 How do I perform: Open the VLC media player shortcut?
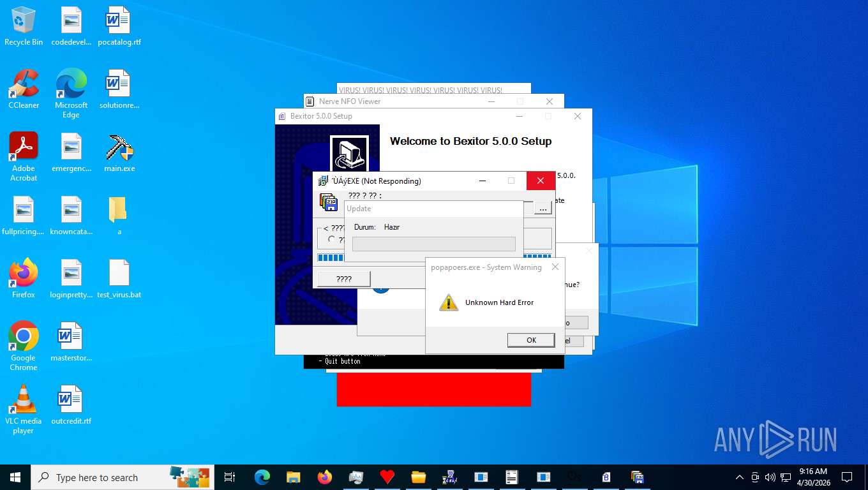(x=24, y=410)
